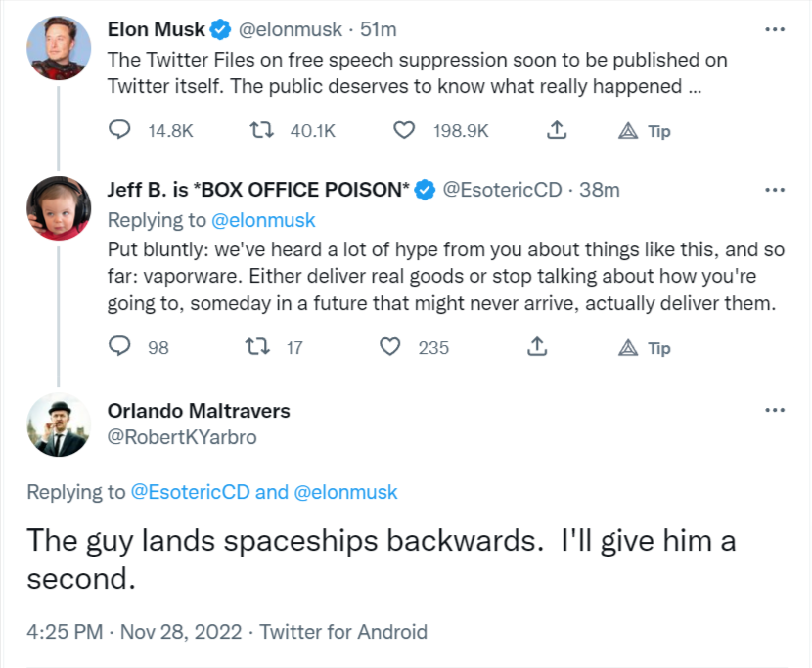Image resolution: width=812 pixels, height=668 pixels.
Task: Open more options on Jeff B.'s tweet
Action: 774,189
